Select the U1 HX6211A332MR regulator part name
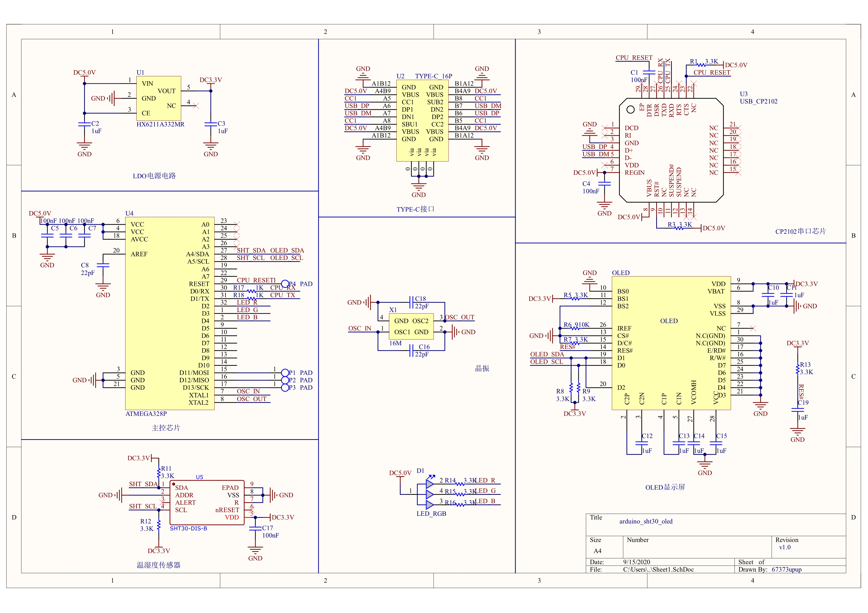 160,124
